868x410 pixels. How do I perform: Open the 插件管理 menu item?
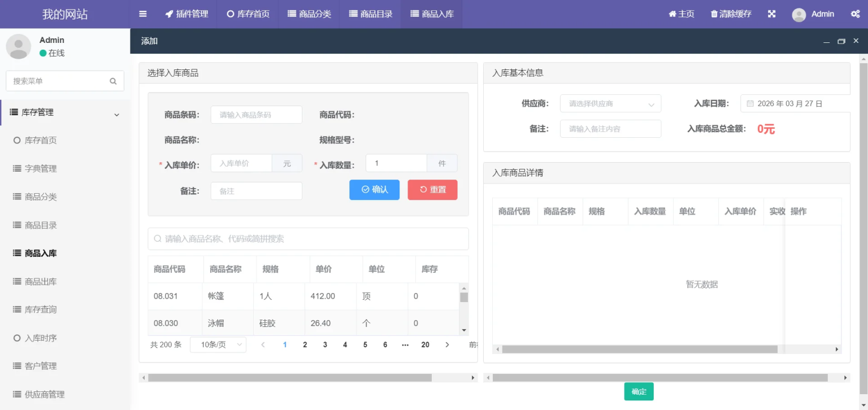(186, 14)
